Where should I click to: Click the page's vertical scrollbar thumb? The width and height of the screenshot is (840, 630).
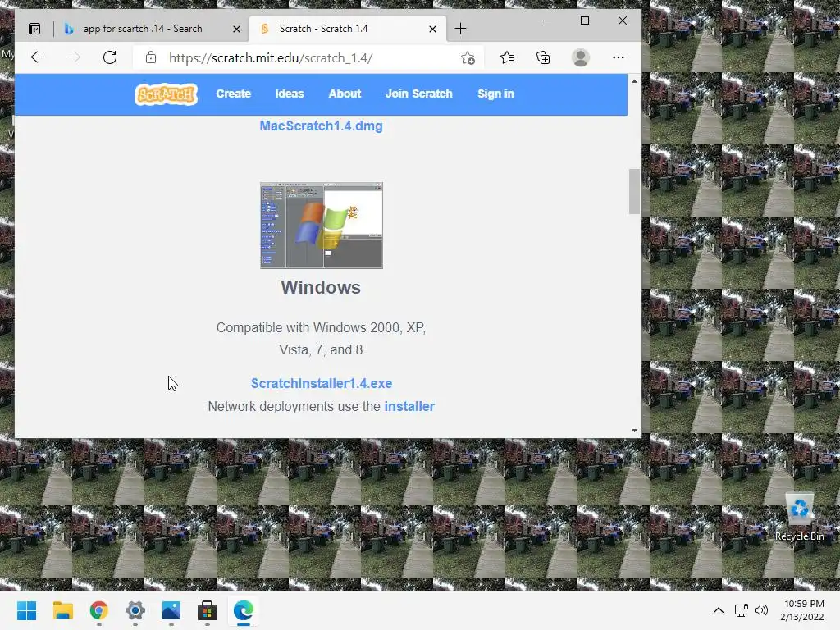[634, 191]
